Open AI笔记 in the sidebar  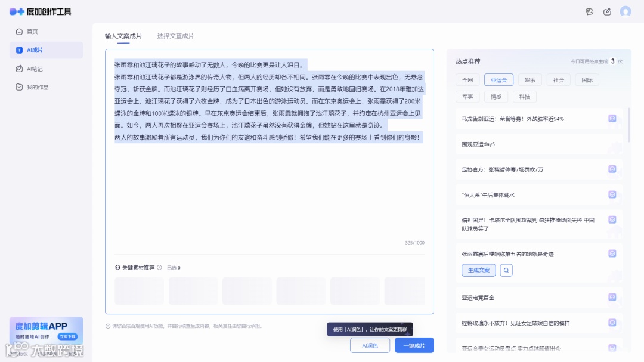tap(46, 69)
